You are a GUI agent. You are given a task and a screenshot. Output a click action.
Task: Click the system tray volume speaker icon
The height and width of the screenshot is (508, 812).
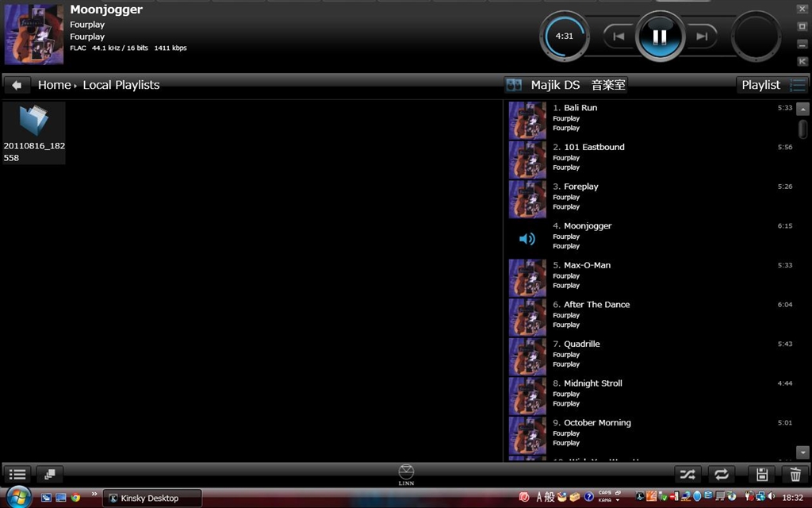pyautogui.click(x=771, y=497)
